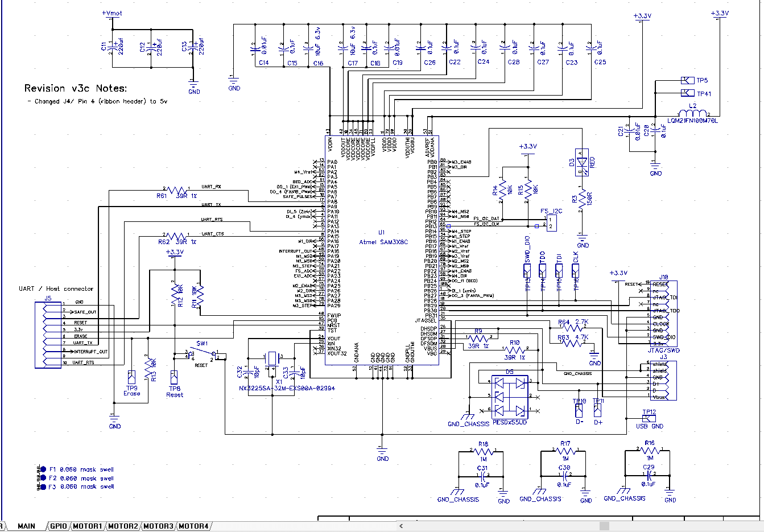The image size is (764, 532).
Task: Select the R10 39R resistor
Action: point(515,349)
